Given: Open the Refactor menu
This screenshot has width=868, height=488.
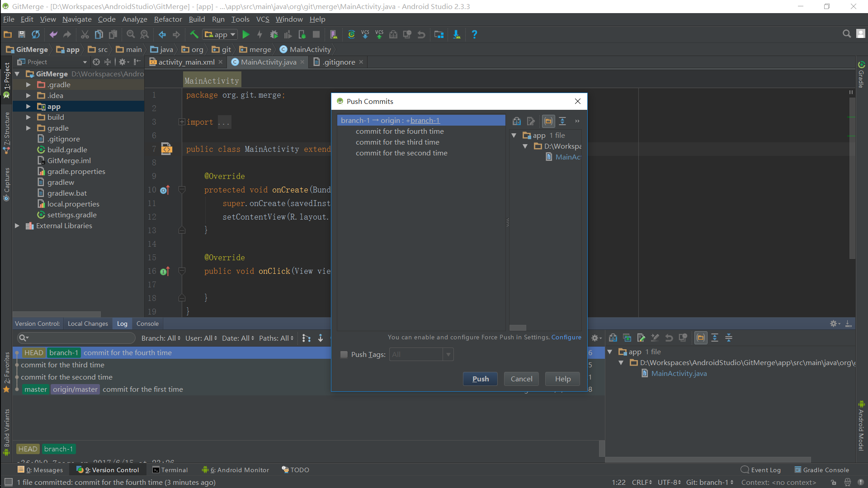Looking at the screenshot, I should pyautogui.click(x=168, y=19).
